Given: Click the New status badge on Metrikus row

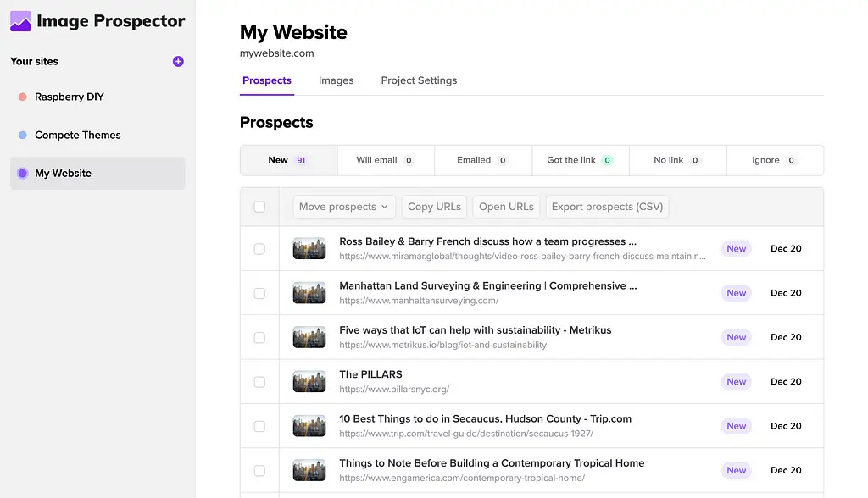Looking at the screenshot, I should [736, 337].
